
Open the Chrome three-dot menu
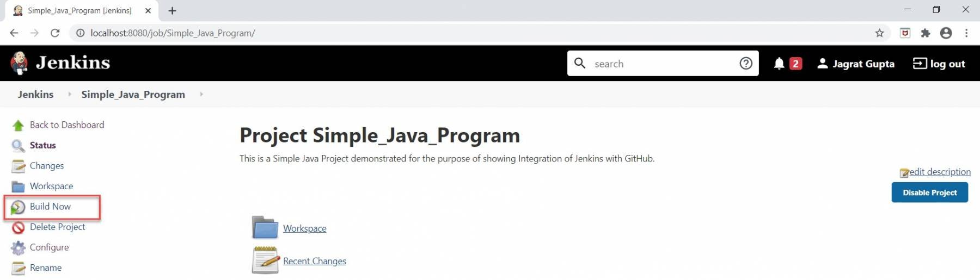[966, 33]
